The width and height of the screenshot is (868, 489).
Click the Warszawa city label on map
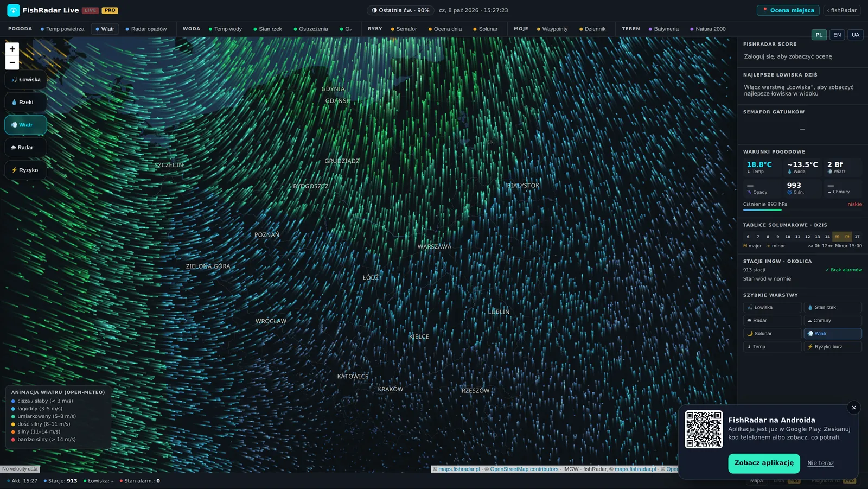point(435,246)
